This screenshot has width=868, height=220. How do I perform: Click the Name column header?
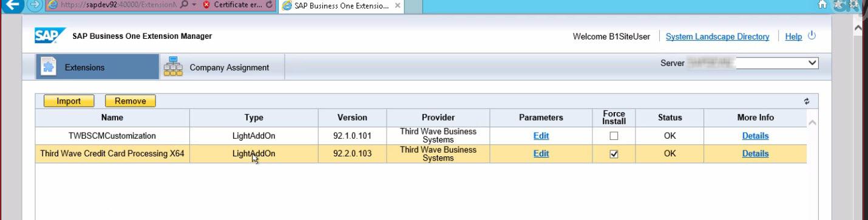pyautogui.click(x=112, y=118)
